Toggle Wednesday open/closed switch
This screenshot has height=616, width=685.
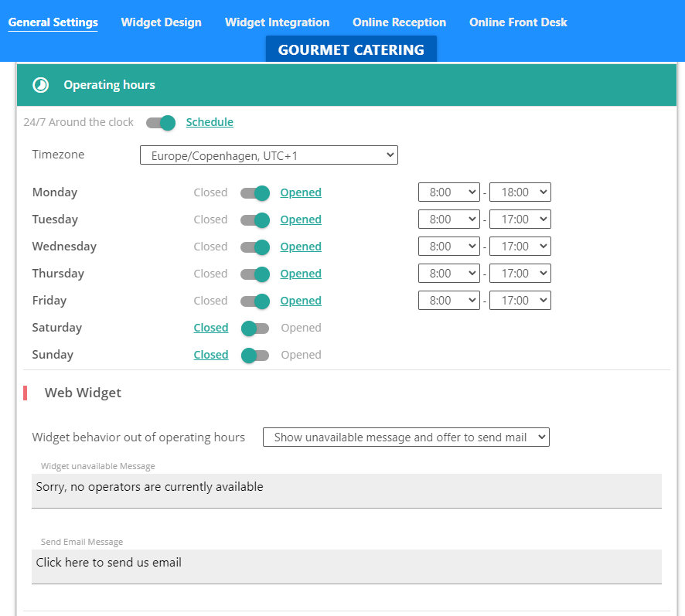coord(254,247)
